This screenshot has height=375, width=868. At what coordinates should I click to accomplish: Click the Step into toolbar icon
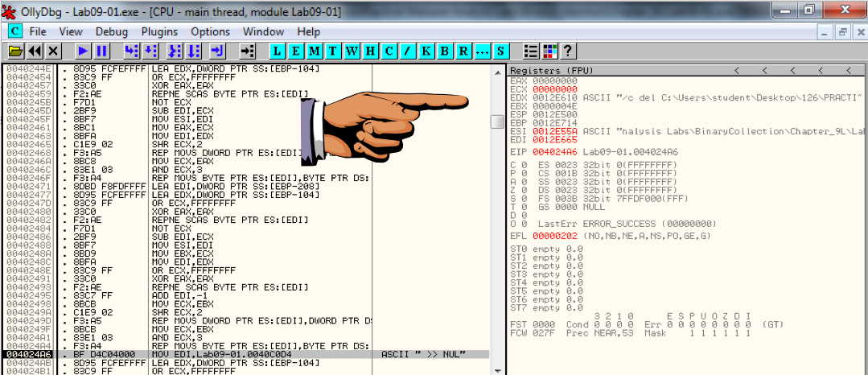132,52
